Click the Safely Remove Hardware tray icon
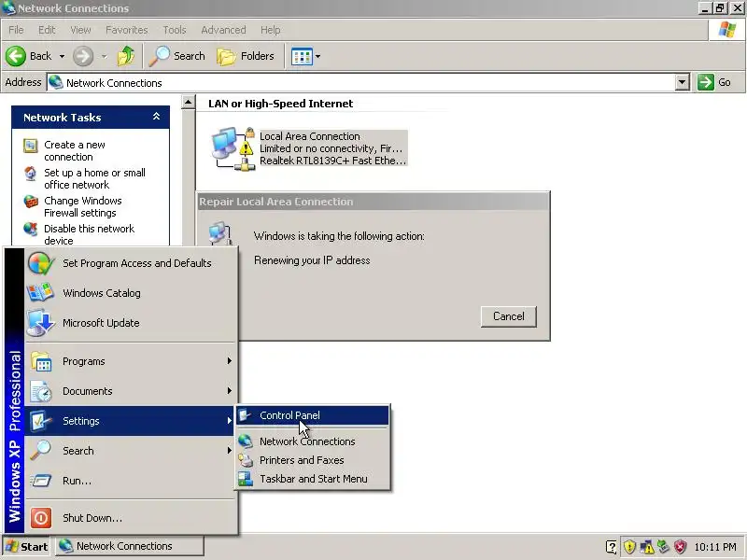The height and width of the screenshot is (560, 747). click(x=663, y=546)
